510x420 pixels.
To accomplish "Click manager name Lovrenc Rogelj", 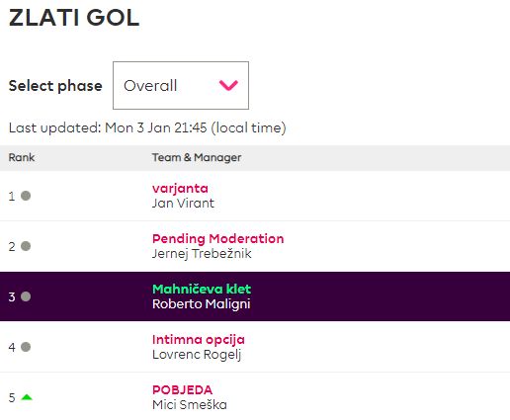I will (197, 355).
